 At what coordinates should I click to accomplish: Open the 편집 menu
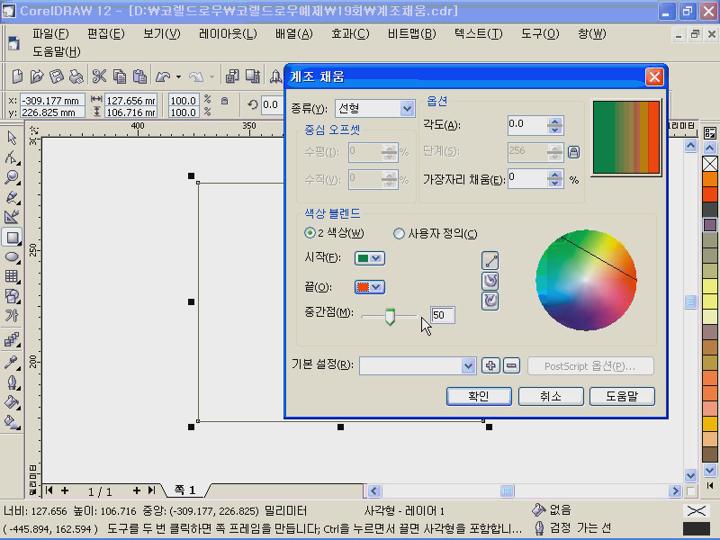[106, 34]
